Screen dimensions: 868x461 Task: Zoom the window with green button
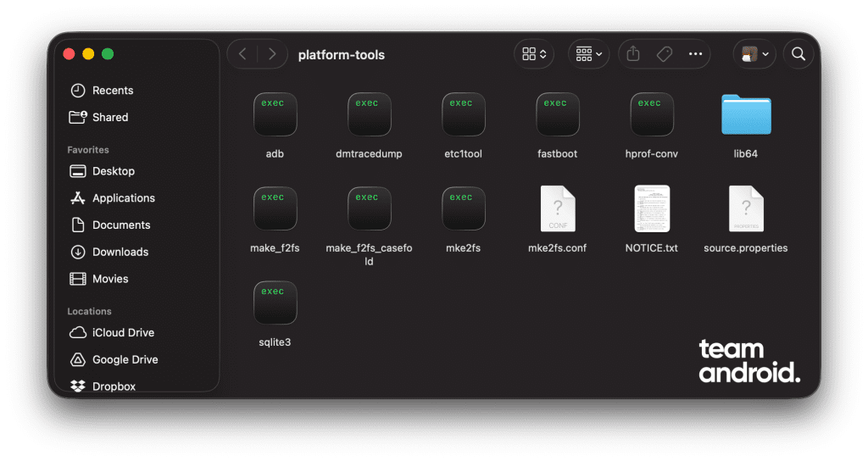point(108,53)
